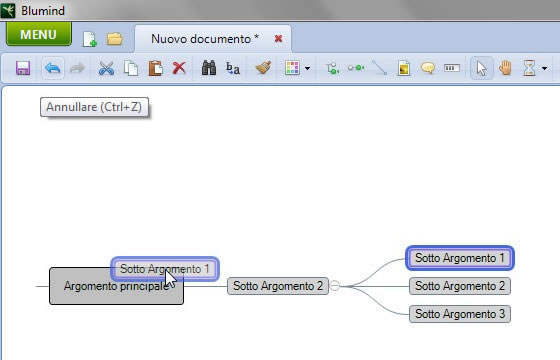Select the Sotto Argomento 3 node
Screen dimensions: 560x360
[460, 314]
